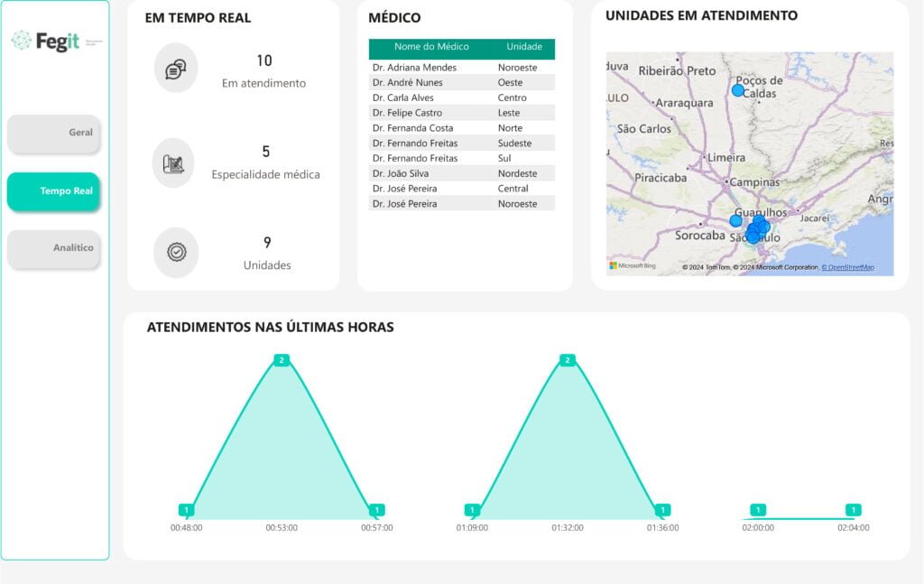
Task: Click the Microsoft Bing logo on map
Action: (x=633, y=266)
